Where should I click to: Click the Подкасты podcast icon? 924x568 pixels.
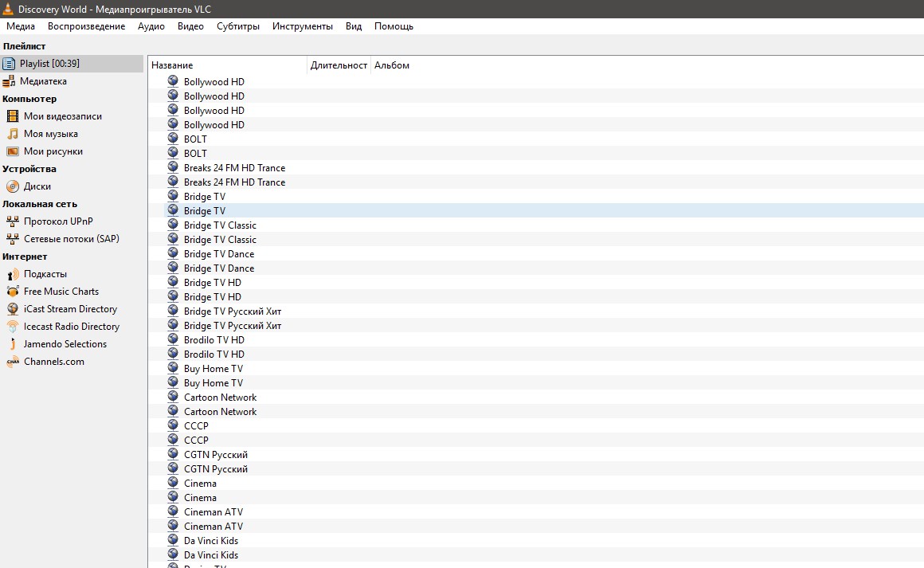(x=13, y=274)
